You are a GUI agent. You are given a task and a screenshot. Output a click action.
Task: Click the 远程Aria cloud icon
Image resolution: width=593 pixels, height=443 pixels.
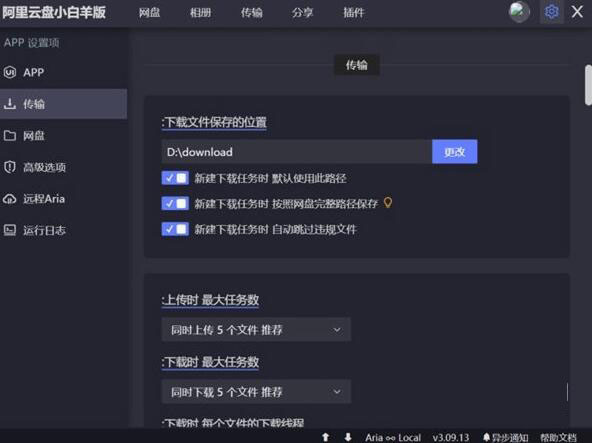(10, 199)
